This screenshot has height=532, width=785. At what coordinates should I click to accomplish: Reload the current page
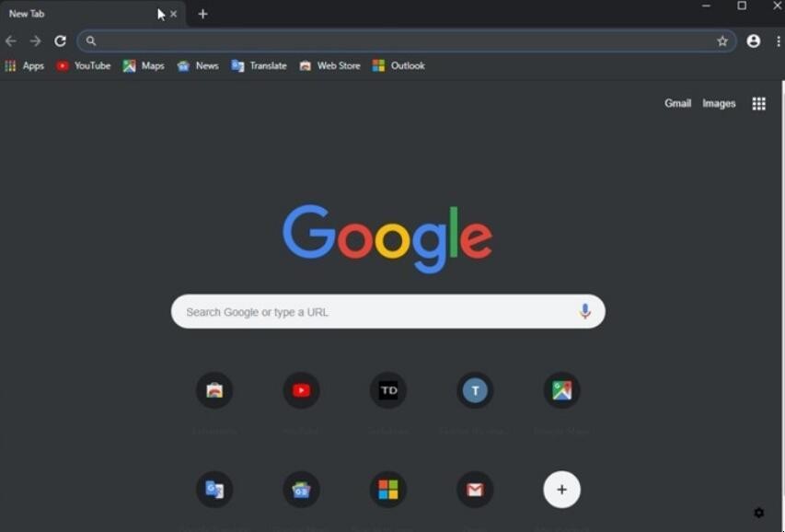point(60,41)
